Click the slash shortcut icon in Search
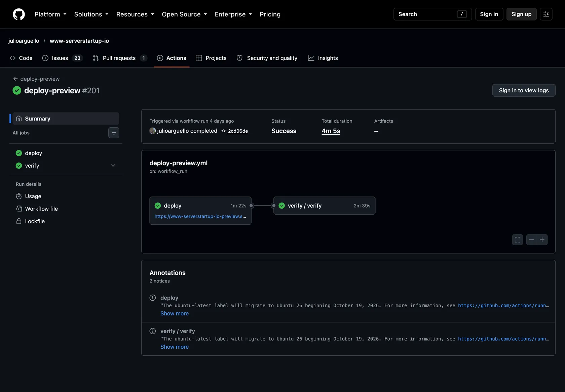Screen dimensions: 565x392 pos(462,14)
